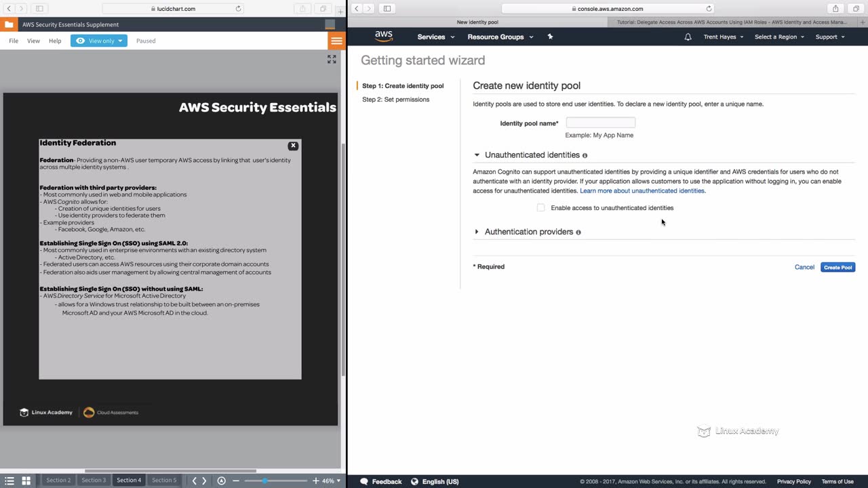Zoom in with the plus icon

pyautogui.click(x=315, y=481)
